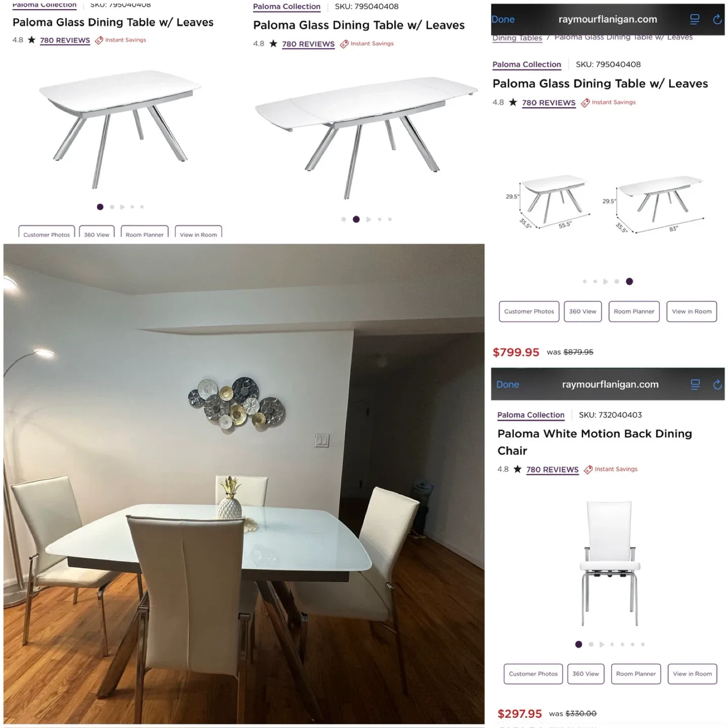Screen dimensions: 728x728
Task: Tap the reload icon in lower browser bar
Action: click(x=717, y=385)
